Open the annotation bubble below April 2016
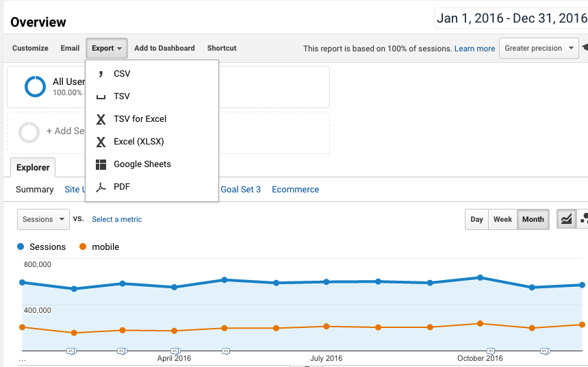The image size is (588, 367). tap(175, 351)
